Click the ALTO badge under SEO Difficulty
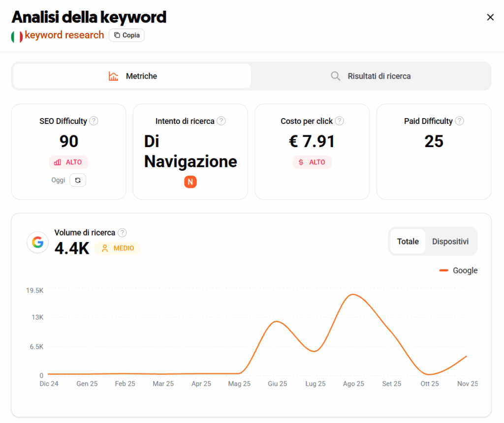The image size is (504, 423). click(x=68, y=162)
